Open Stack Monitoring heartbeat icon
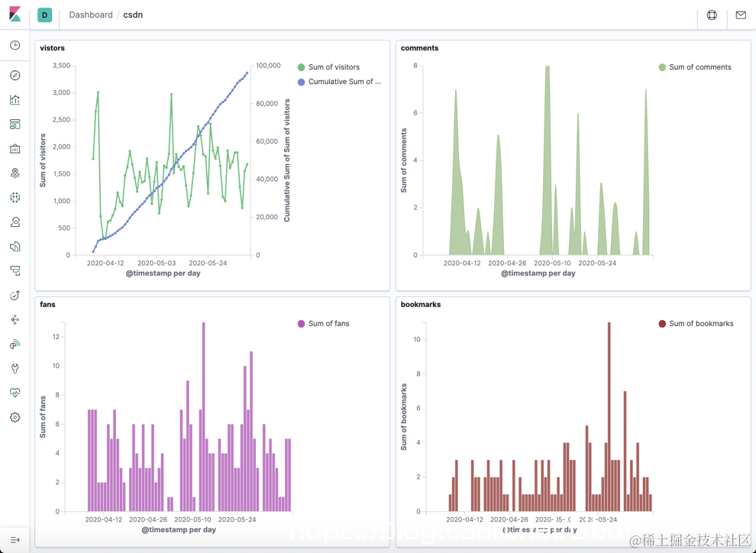Viewport: 756px width, 553px height. (15, 393)
